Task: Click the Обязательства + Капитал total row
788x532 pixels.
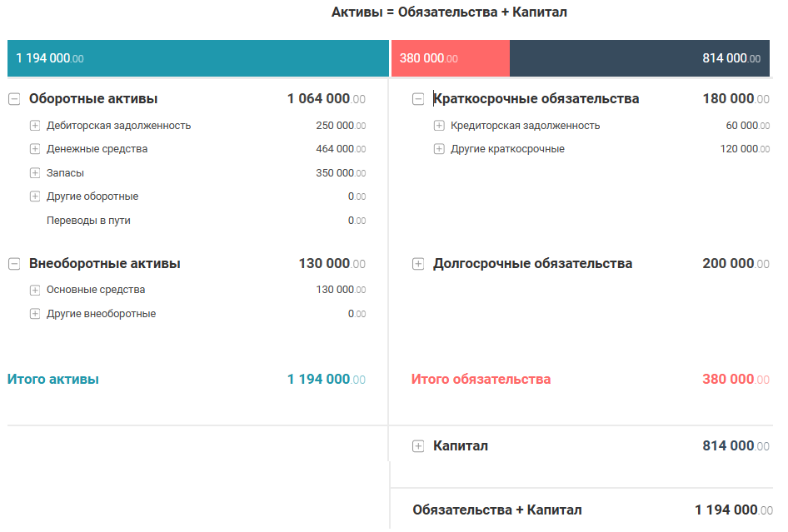Action: point(497,510)
